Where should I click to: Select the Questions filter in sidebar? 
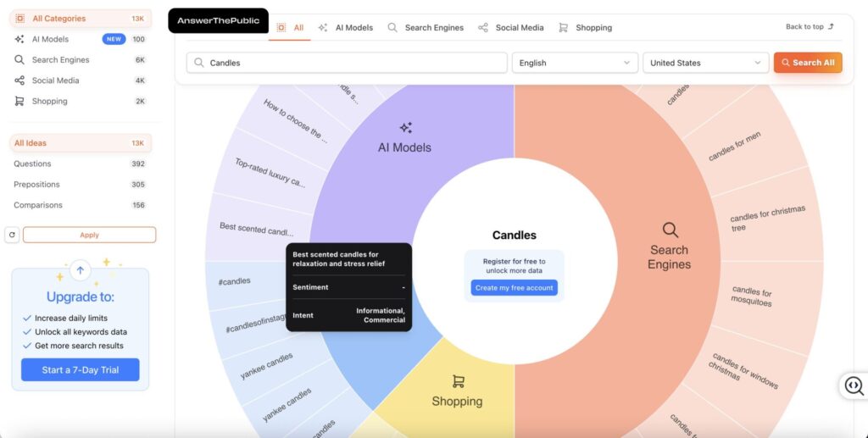(32, 164)
